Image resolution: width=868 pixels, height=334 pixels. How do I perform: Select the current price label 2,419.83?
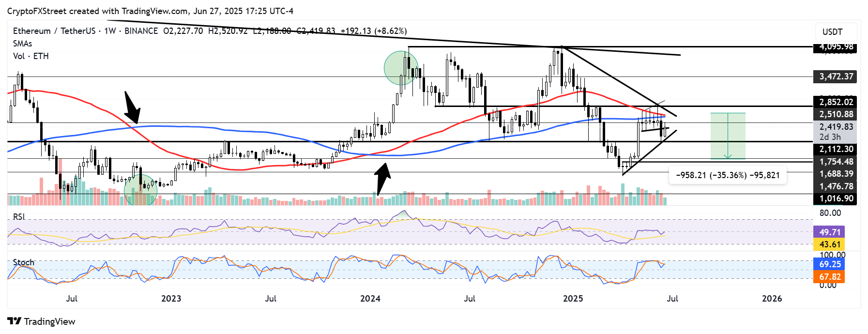click(x=836, y=127)
